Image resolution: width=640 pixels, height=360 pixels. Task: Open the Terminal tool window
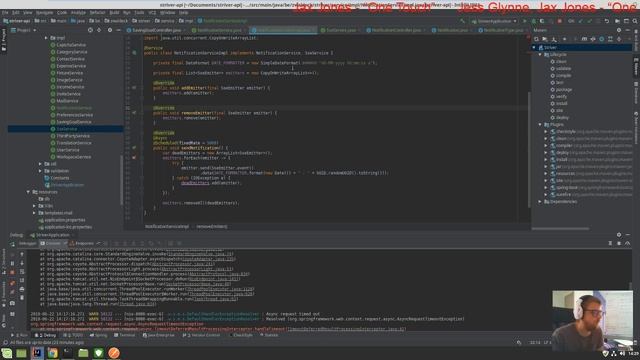[124, 335]
